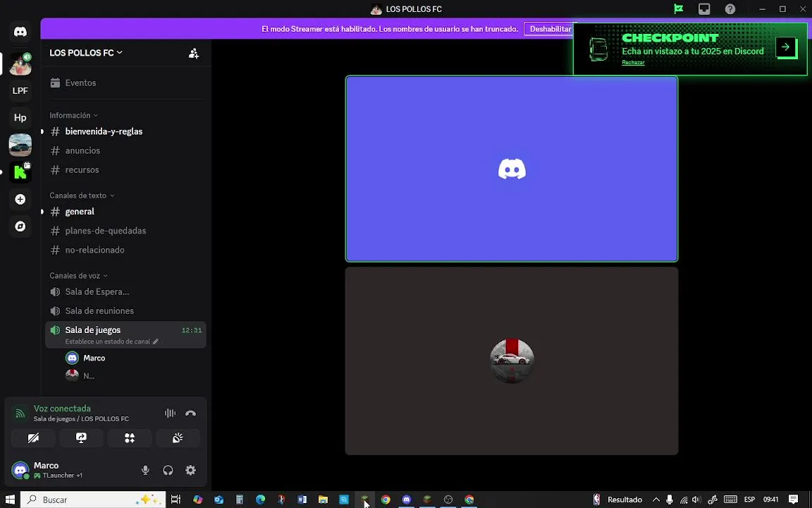Open the bienvenida-y-reglas channel
The width and height of the screenshot is (812, 508).
click(126, 132)
